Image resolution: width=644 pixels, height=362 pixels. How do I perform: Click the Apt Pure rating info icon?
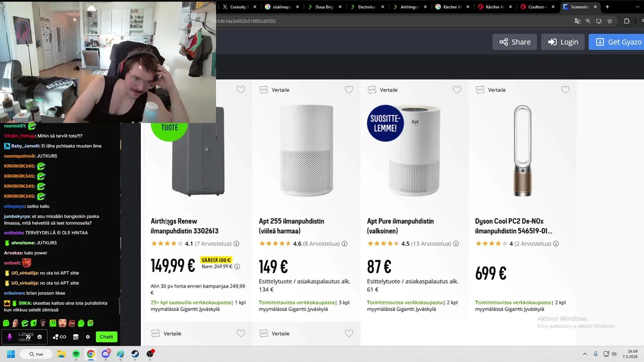coord(456,244)
